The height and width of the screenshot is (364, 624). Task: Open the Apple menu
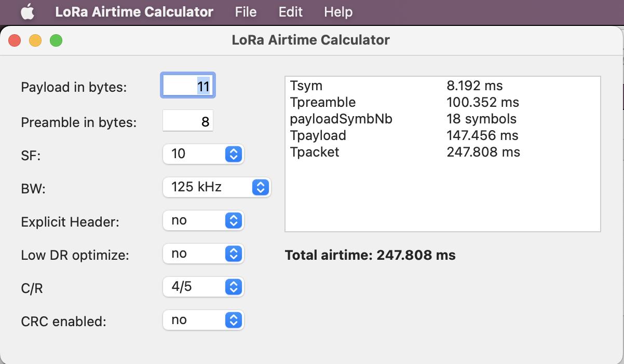tap(28, 12)
